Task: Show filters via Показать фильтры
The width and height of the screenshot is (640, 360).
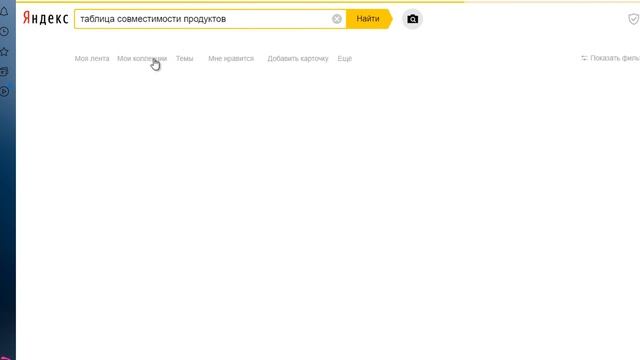Action: (x=611, y=58)
